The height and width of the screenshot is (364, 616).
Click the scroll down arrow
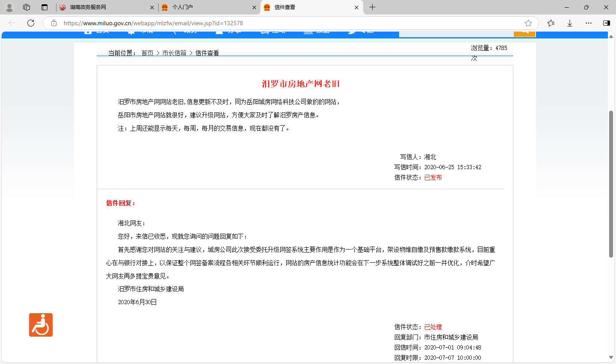click(611, 358)
